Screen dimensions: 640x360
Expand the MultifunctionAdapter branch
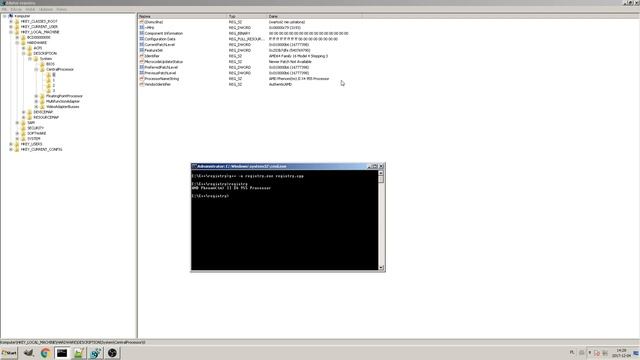(x=36, y=101)
